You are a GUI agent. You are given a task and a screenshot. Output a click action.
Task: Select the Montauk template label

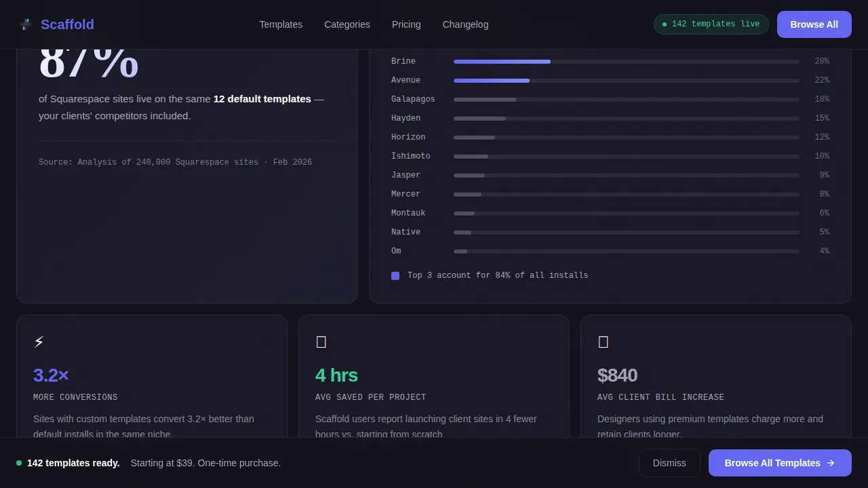click(x=408, y=213)
